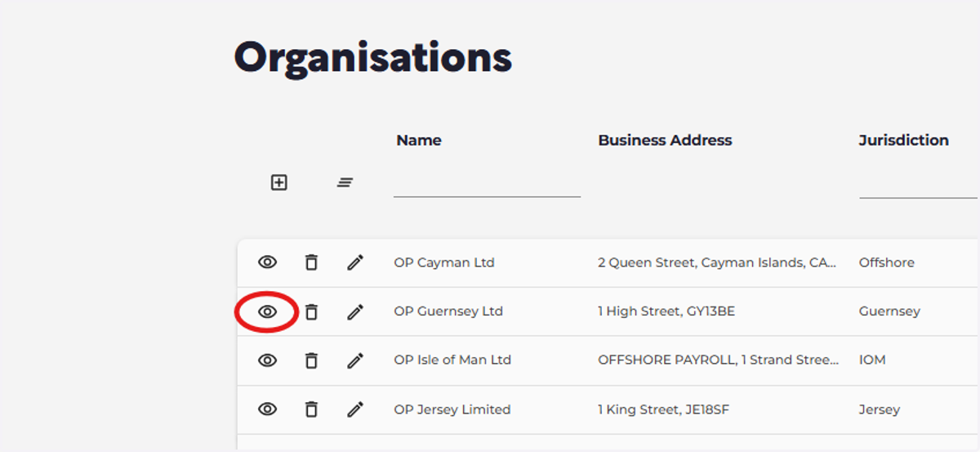Image resolution: width=980 pixels, height=452 pixels.
Task: Edit OP Cayman Ltd with pencil icon
Action: click(355, 262)
